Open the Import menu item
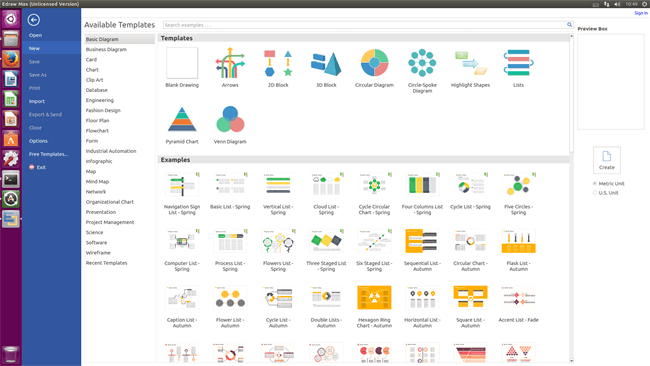Image resolution: width=650 pixels, height=366 pixels. click(x=36, y=101)
